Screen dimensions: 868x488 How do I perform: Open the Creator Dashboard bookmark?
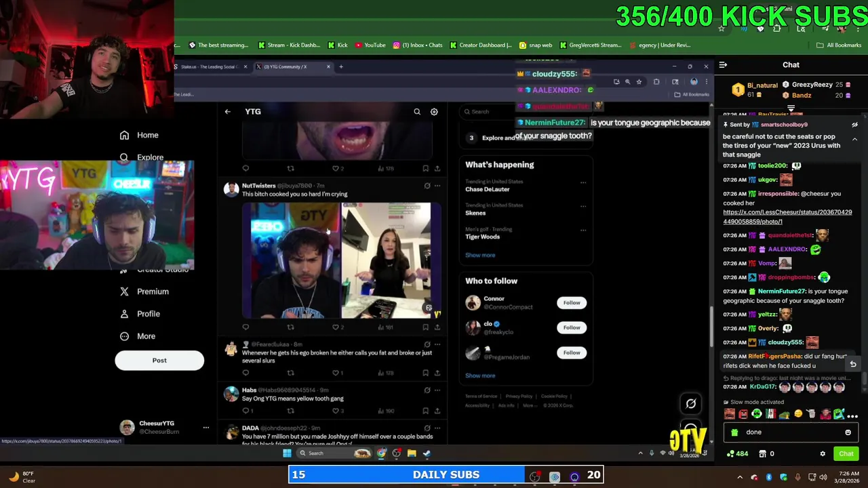pos(481,45)
